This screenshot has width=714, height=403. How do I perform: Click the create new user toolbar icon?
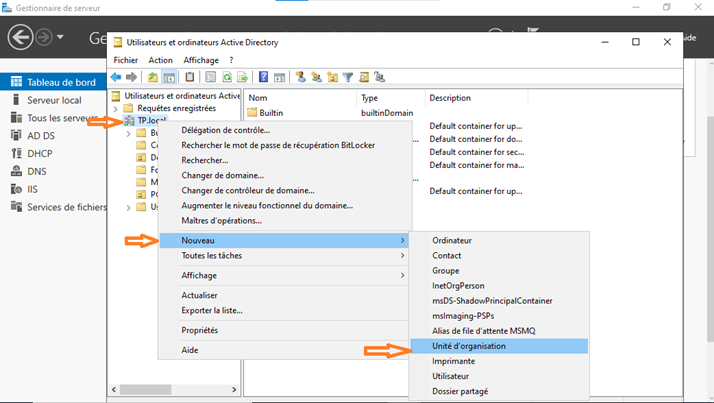point(300,77)
